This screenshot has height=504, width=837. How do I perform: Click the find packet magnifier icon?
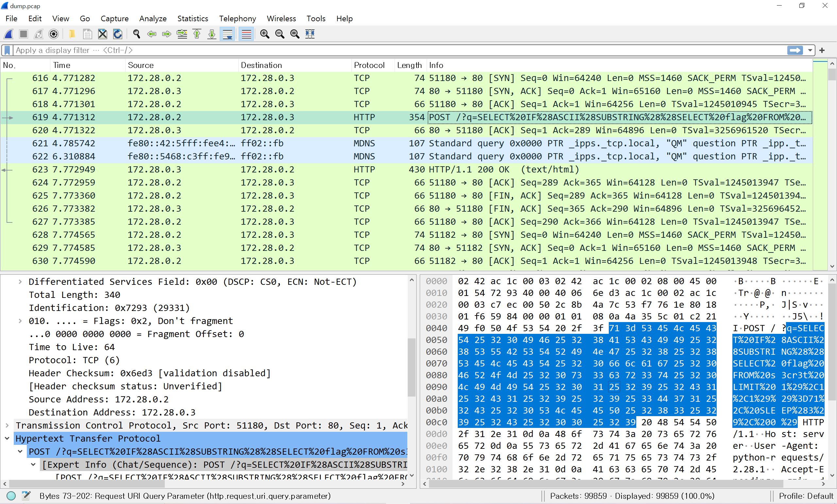point(137,34)
